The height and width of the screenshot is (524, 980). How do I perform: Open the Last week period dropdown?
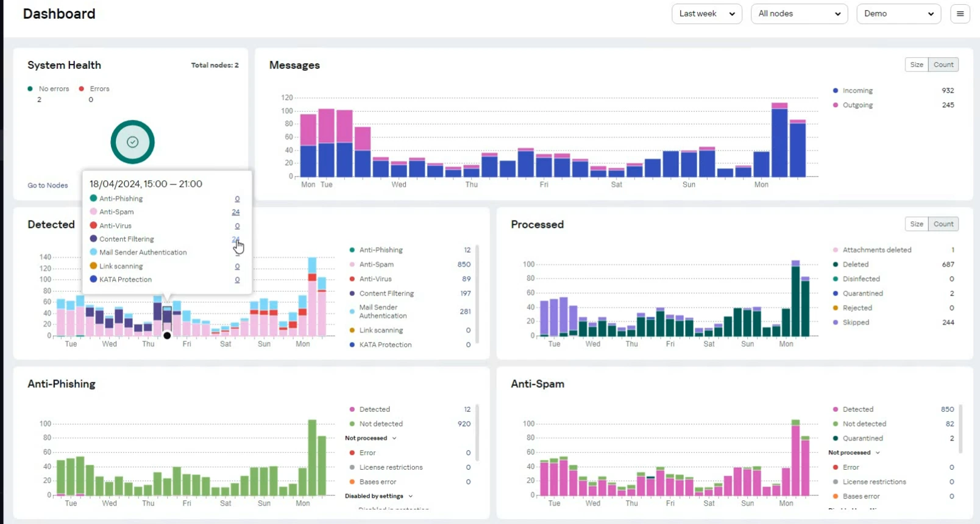(706, 14)
